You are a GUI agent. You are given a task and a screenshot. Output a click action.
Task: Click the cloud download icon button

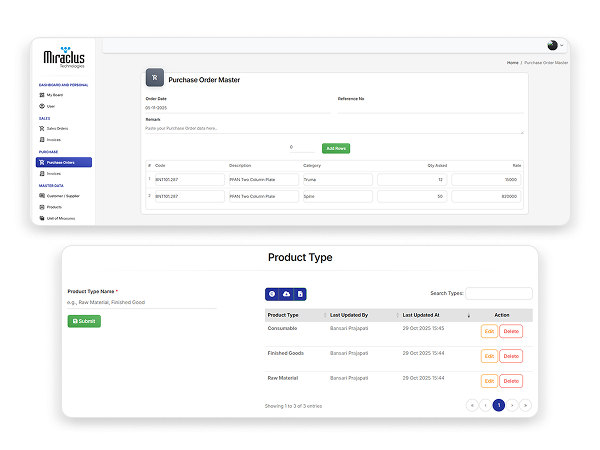pos(286,294)
